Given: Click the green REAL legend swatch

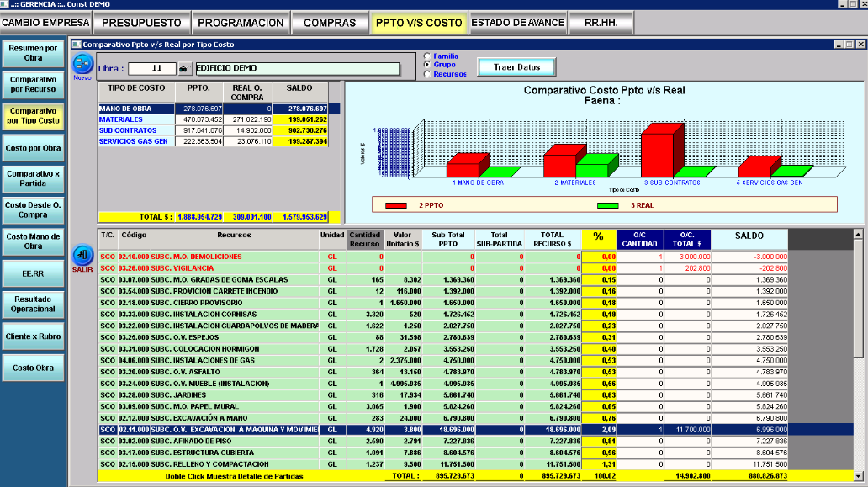Looking at the screenshot, I should coord(607,204).
